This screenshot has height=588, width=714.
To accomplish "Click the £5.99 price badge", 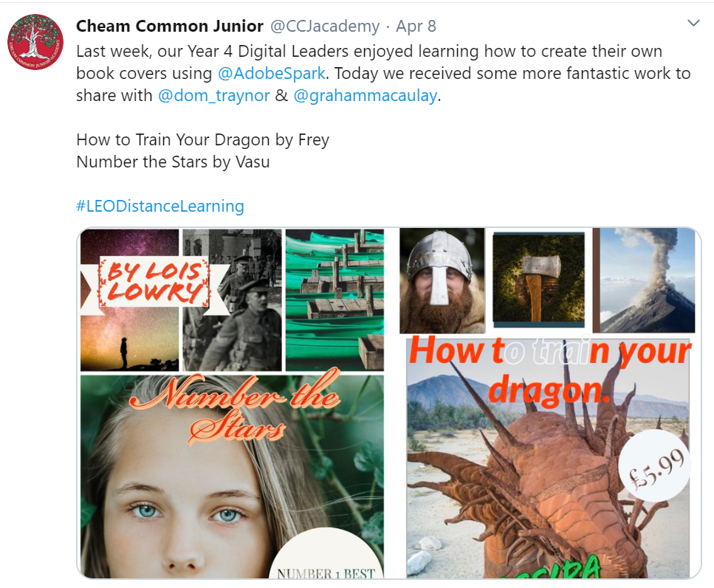I will (x=655, y=466).
